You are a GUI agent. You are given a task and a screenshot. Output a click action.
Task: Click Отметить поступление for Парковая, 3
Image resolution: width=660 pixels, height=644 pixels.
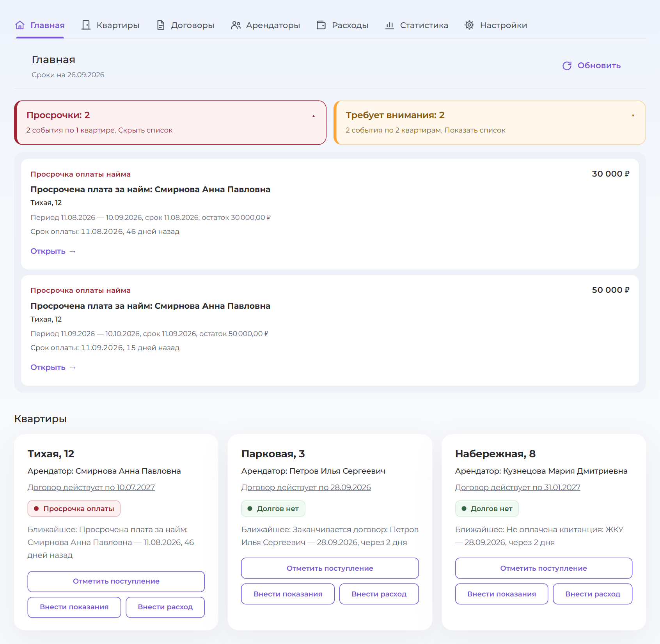(x=330, y=568)
